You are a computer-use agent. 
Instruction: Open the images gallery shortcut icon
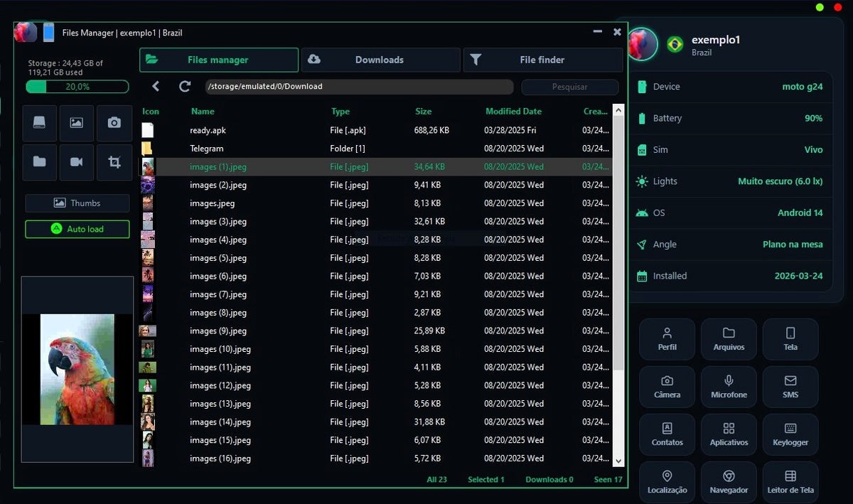(77, 122)
